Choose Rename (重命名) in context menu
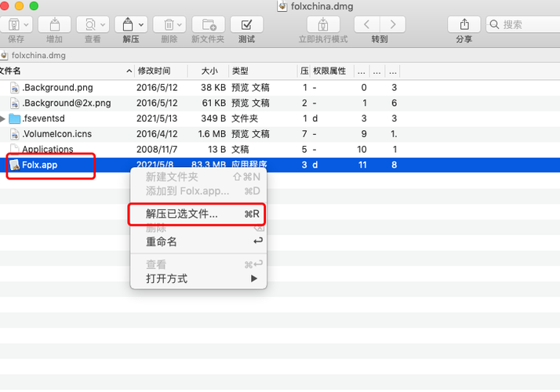 coord(198,241)
